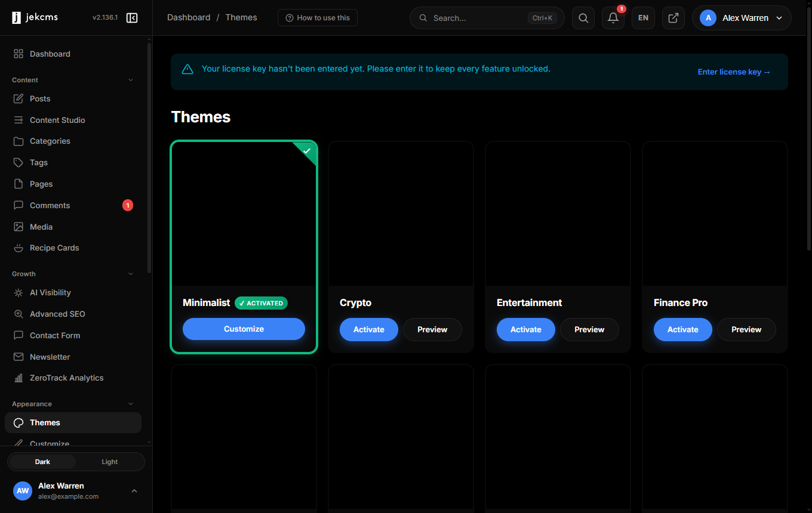Open the site in new window icon
Image resolution: width=812 pixels, height=513 pixels.
pyautogui.click(x=673, y=18)
